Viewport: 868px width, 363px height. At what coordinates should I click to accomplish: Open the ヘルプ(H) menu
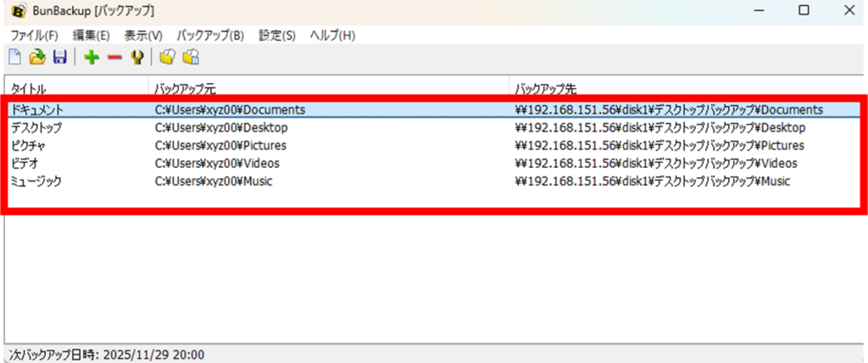tap(332, 36)
